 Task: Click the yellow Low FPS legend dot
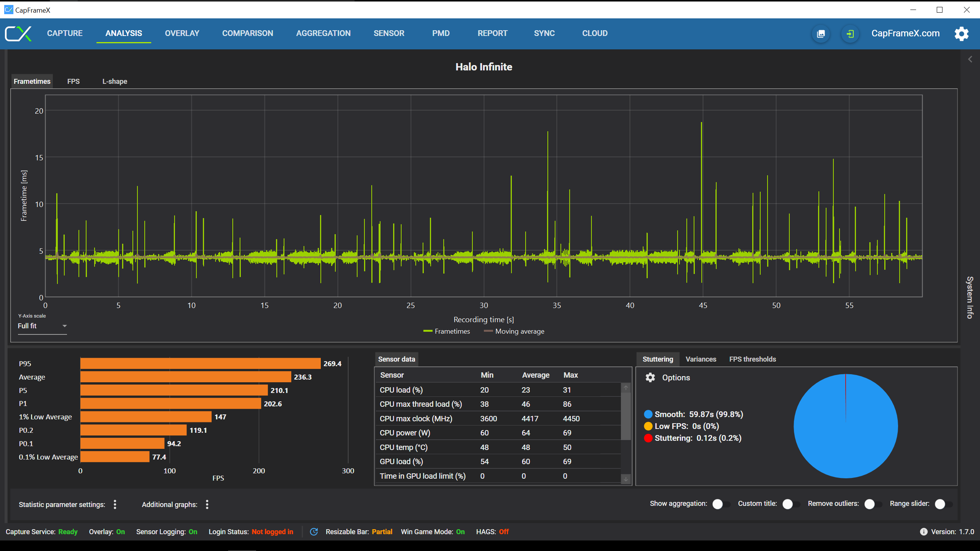[648, 426]
